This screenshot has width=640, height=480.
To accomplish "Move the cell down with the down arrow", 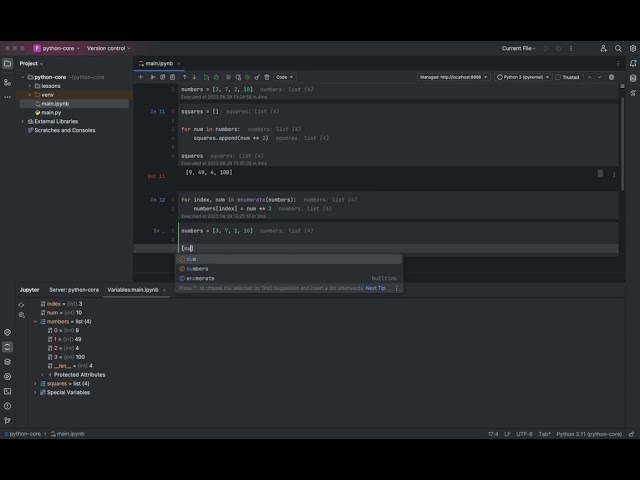I will [194, 77].
